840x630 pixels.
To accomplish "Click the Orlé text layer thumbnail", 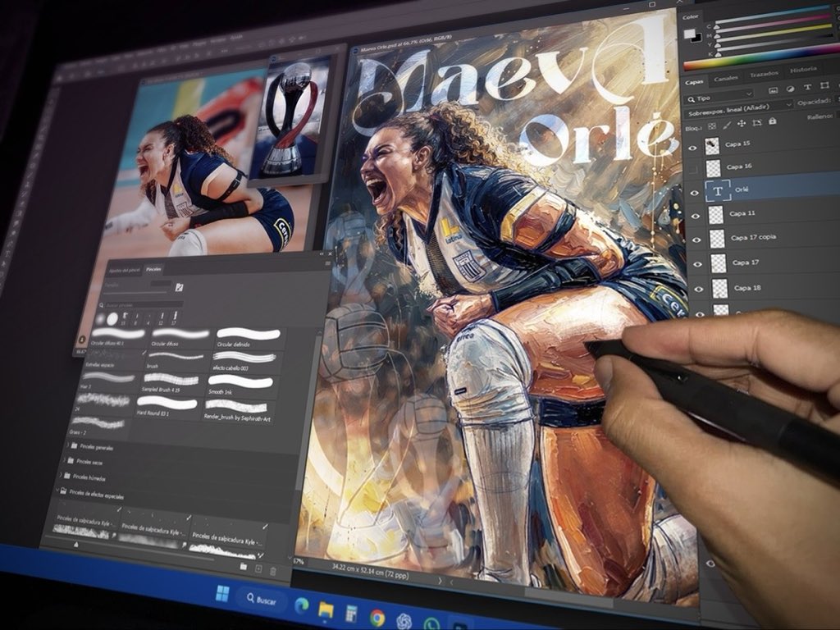I will (x=718, y=191).
